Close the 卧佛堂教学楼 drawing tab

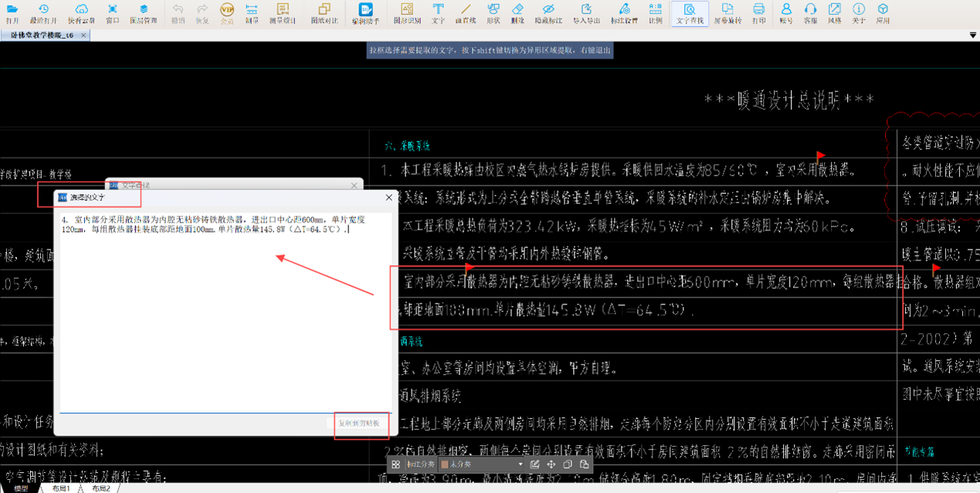[x=83, y=36]
